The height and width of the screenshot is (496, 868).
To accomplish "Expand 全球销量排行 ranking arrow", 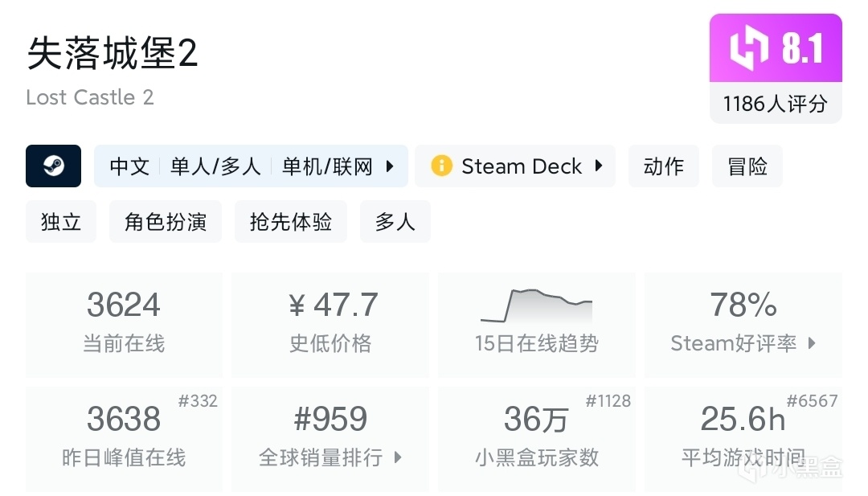I will tap(398, 457).
